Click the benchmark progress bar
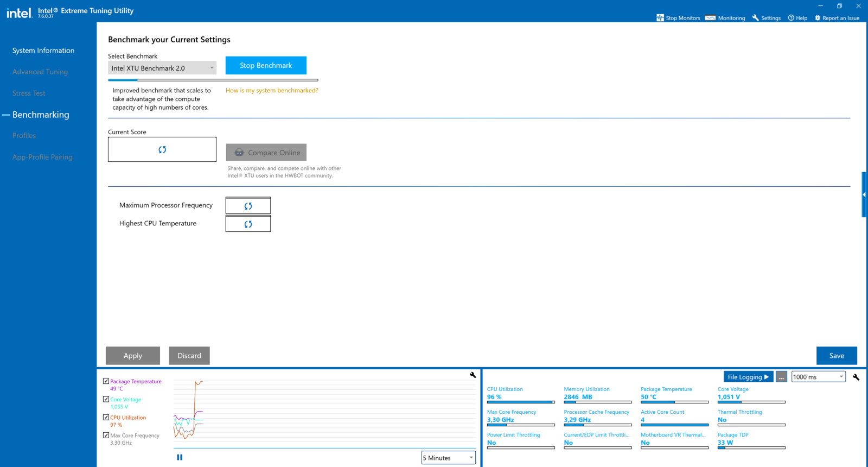This screenshot has width=868, height=467. [213, 80]
